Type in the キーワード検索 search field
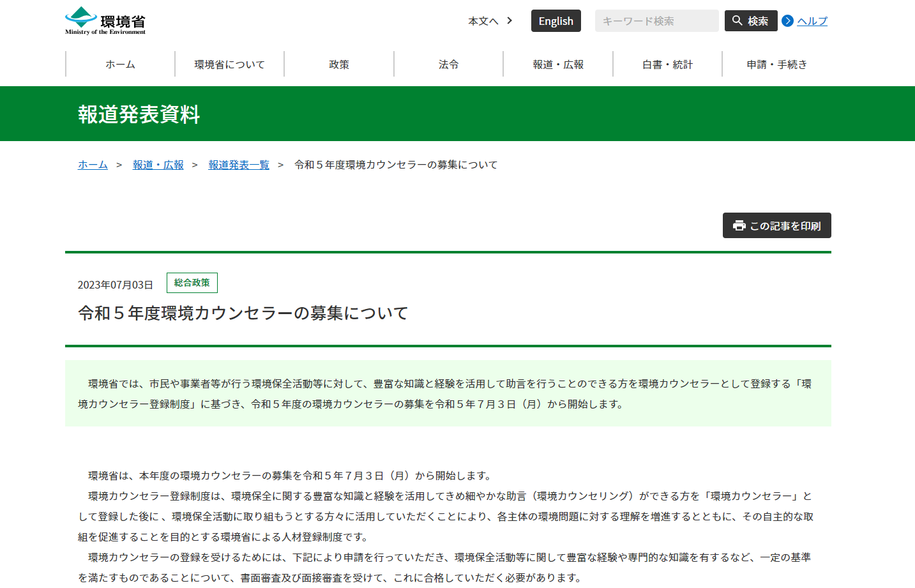 pos(656,21)
